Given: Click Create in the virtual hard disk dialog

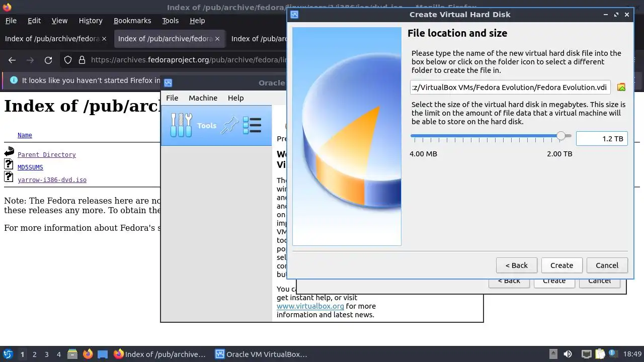Looking at the screenshot, I should [561, 265].
